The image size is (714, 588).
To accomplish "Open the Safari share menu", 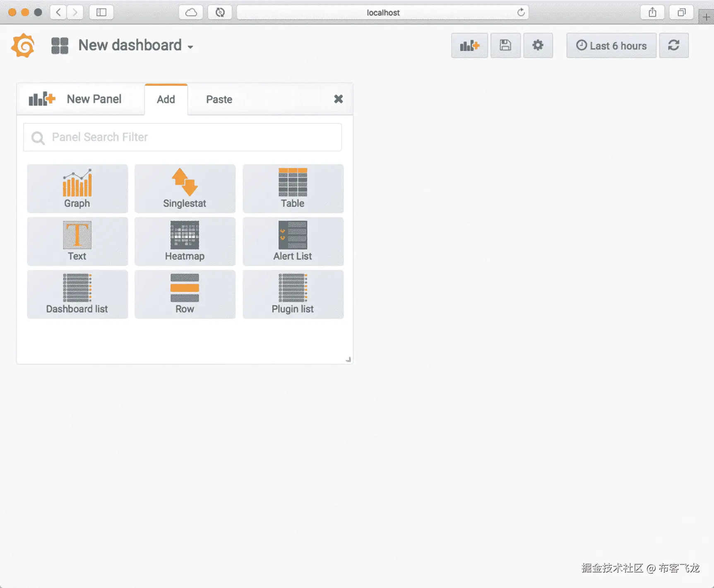I will pos(652,12).
